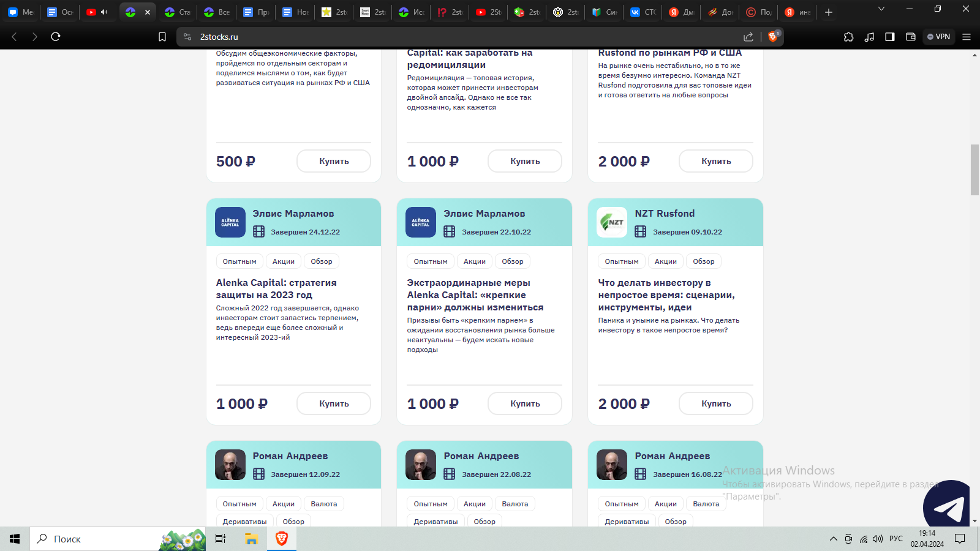Image resolution: width=980 pixels, height=551 pixels.
Task: Open the VPN button
Action: 938,37
